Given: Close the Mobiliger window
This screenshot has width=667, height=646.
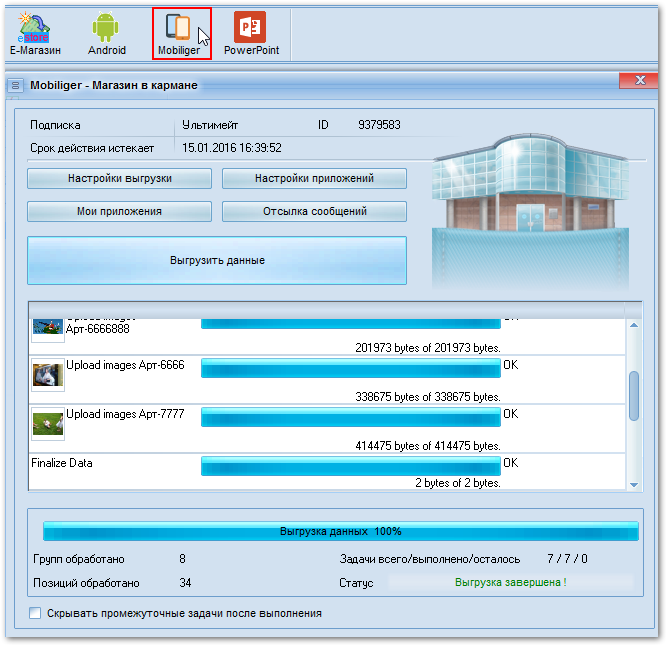Looking at the screenshot, I should (637, 81).
